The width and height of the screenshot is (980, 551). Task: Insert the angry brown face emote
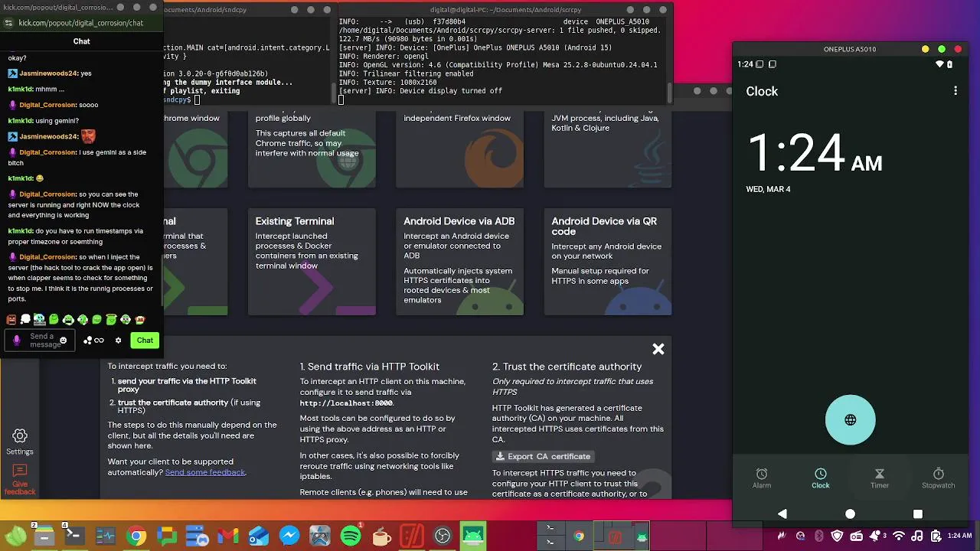[x=11, y=320]
